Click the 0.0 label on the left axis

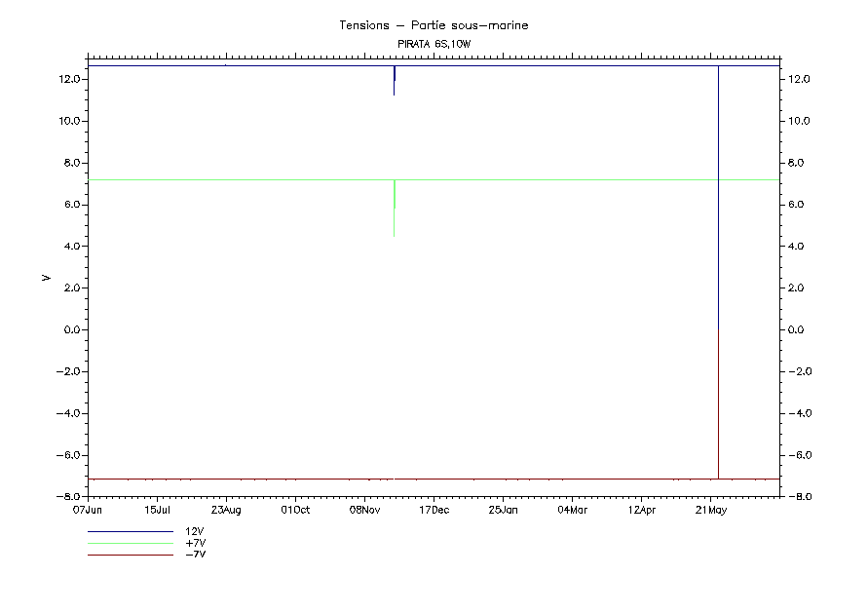[x=70, y=330]
